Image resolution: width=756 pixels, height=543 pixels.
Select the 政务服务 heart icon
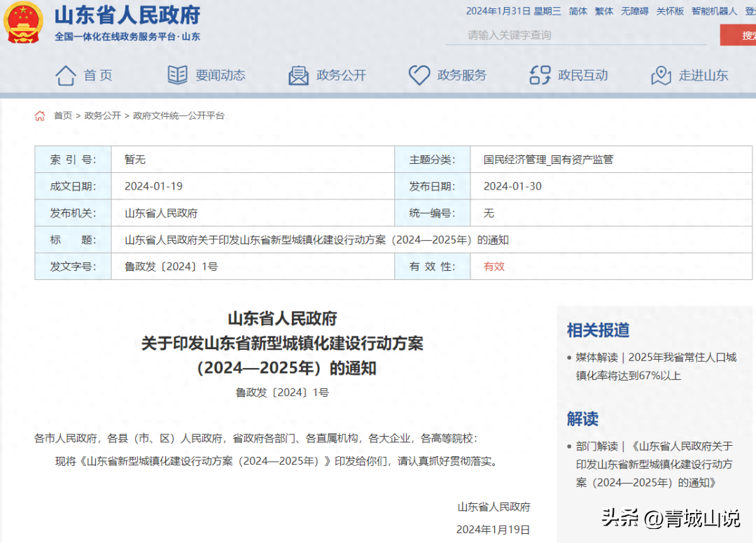[x=419, y=75]
